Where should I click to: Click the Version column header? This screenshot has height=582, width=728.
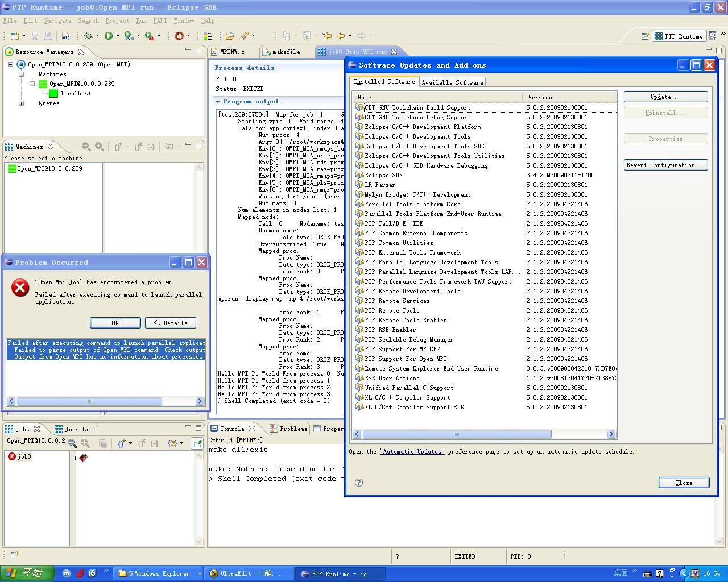(570, 97)
